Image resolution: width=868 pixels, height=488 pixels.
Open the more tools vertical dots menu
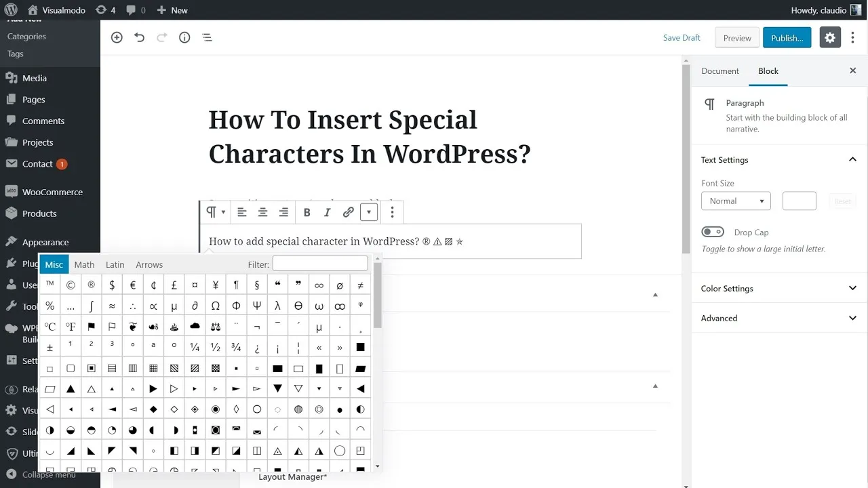853,38
